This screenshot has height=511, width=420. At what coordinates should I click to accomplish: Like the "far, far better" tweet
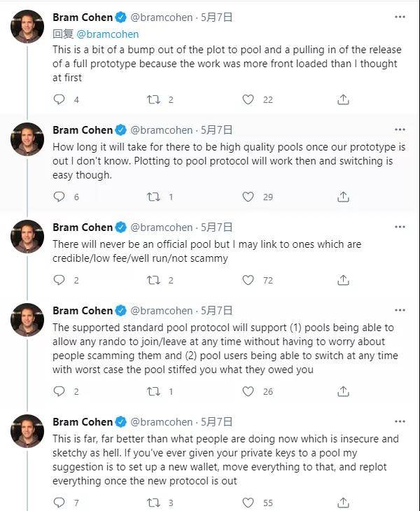[x=248, y=502]
